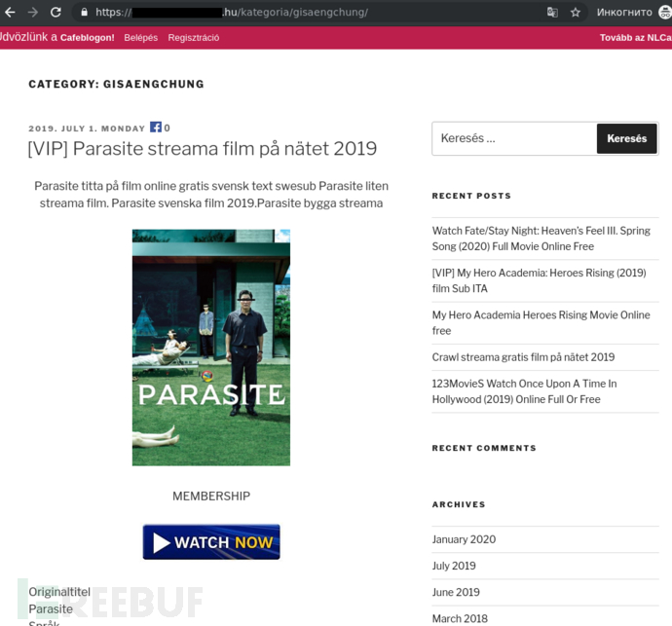Click the address bar URL

pos(232,12)
